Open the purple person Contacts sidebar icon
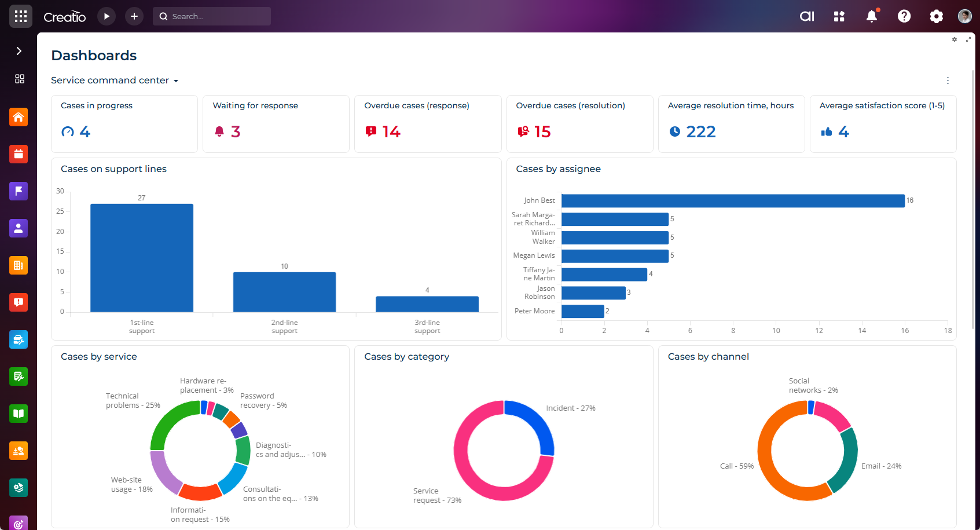 [19, 228]
